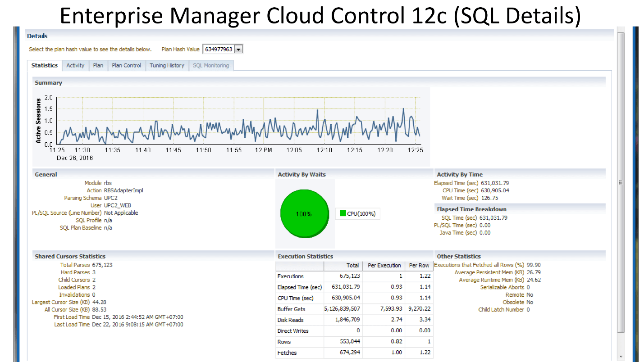The image size is (644, 362).
Task: Click the Active Sessions line chart
Action: point(239,121)
